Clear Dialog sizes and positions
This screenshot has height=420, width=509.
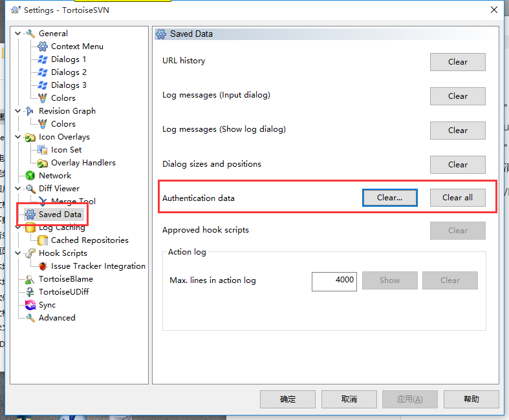tap(458, 165)
